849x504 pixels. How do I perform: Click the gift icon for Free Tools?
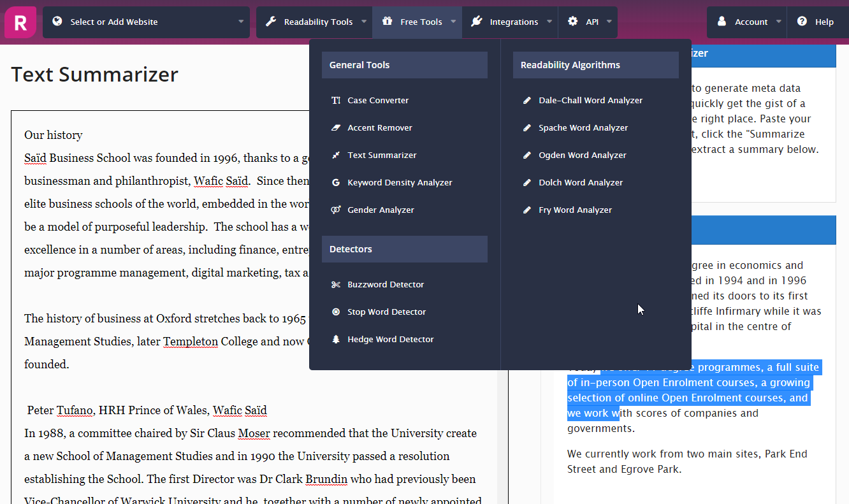point(387,22)
